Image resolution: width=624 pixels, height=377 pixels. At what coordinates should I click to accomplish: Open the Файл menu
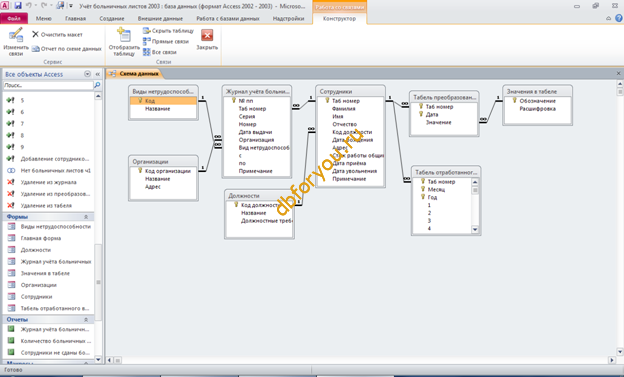pos(14,18)
